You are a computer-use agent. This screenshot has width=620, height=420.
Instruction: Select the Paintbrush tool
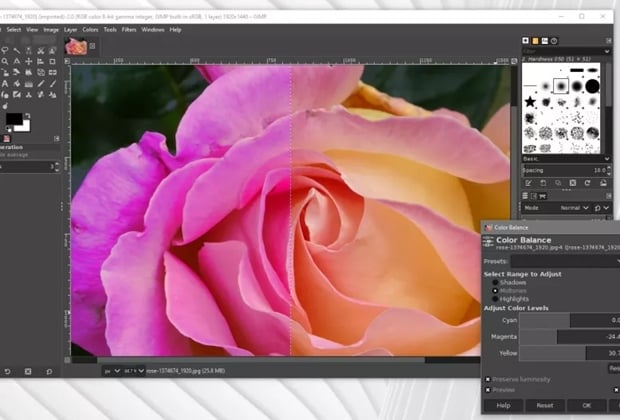[52, 84]
